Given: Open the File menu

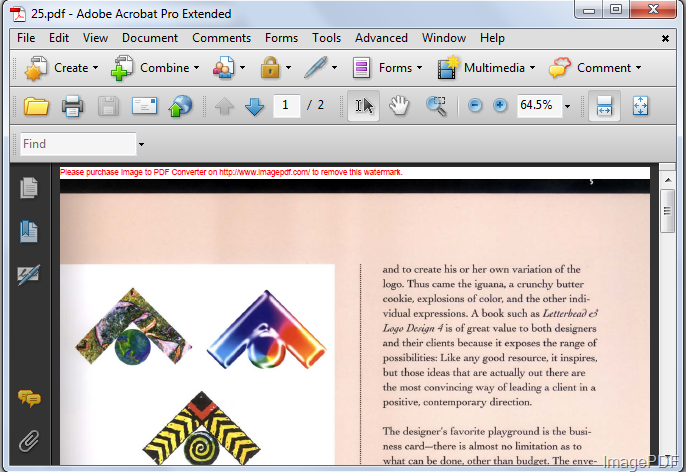Looking at the screenshot, I should tap(26, 38).
